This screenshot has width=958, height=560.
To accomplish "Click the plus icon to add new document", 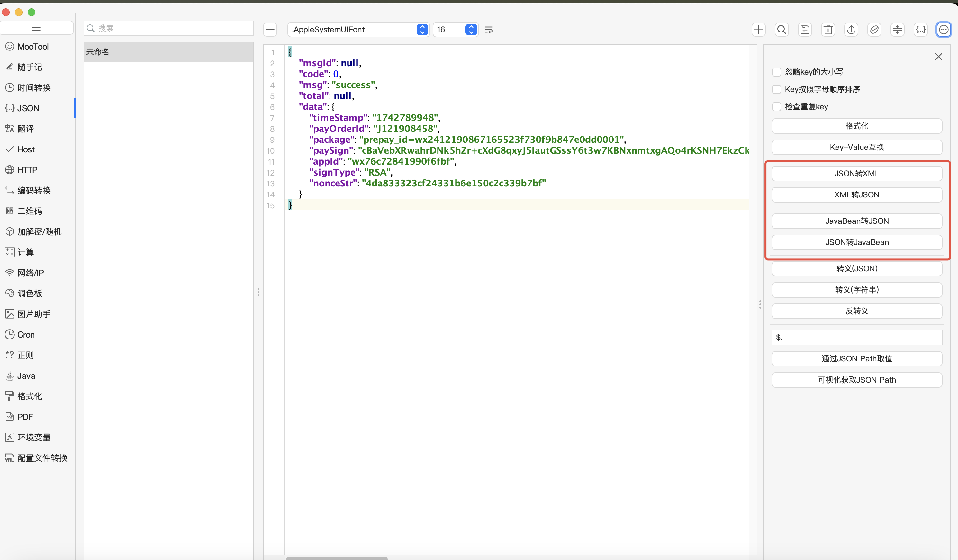I will (x=758, y=30).
